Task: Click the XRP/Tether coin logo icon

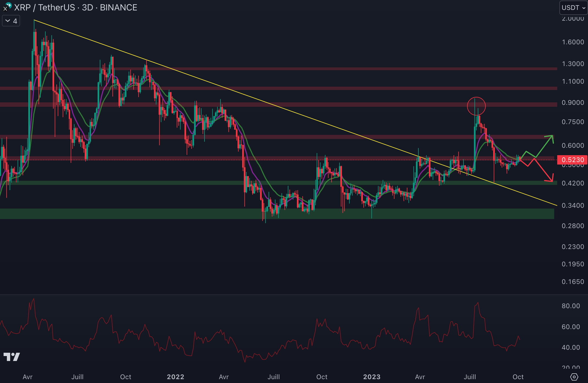Action: 6,7
